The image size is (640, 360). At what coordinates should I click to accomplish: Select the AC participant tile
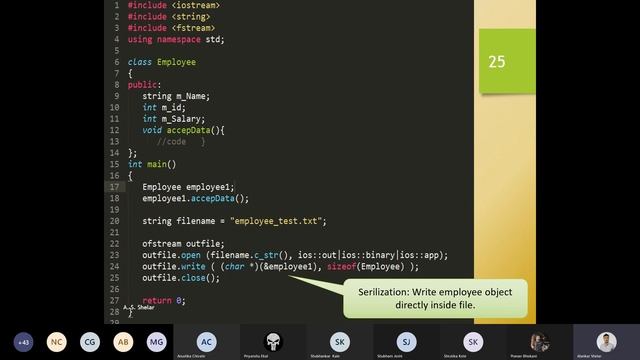pos(207,342)
